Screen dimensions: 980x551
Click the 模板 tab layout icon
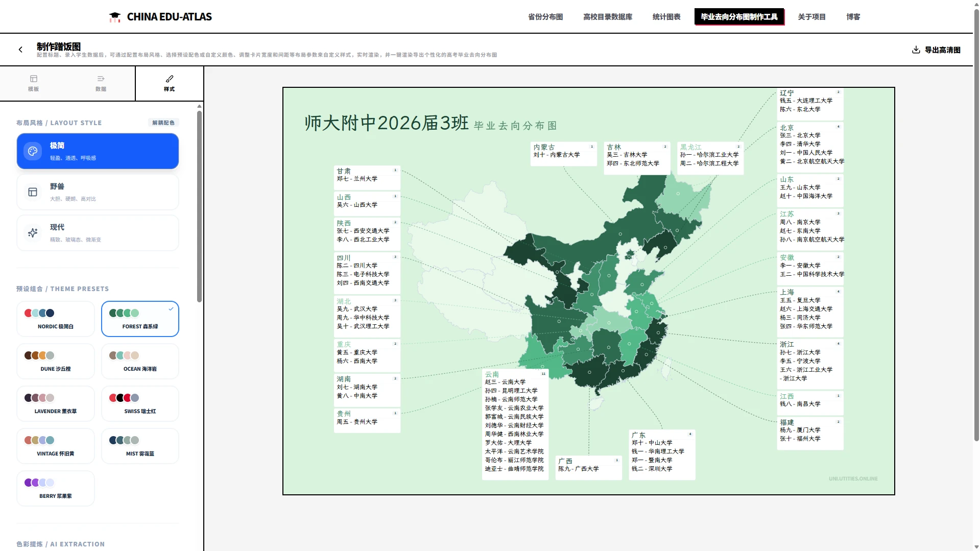point(34,79)
